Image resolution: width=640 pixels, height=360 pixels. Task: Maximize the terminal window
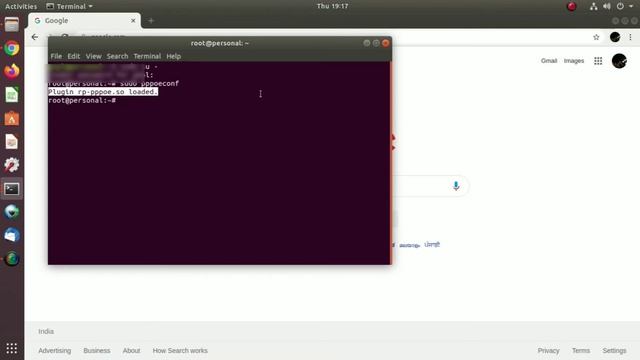pos(376,43)
